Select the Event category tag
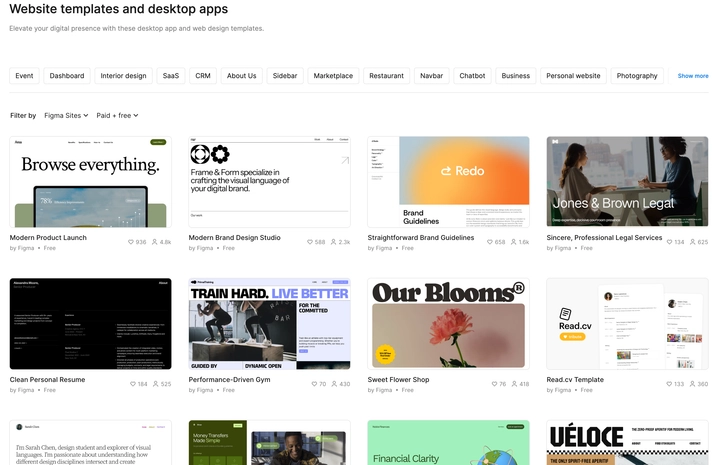This screenshot has height=465, width=720. 24,76
